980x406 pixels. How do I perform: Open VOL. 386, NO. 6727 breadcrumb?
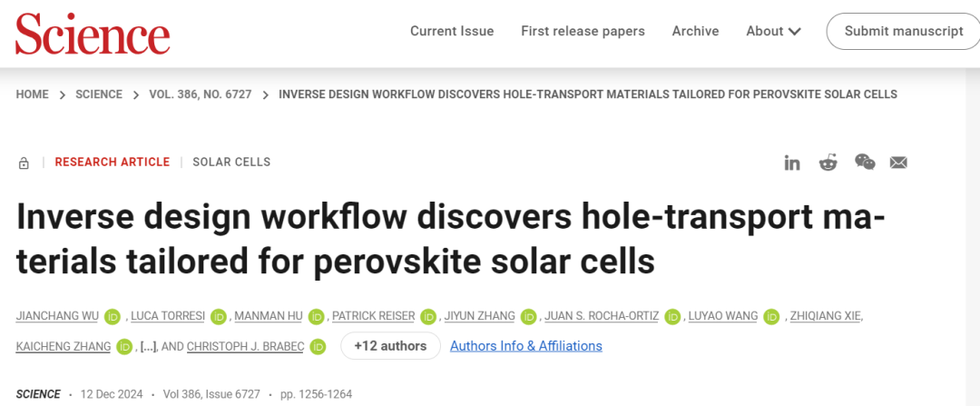click(200, 94)
